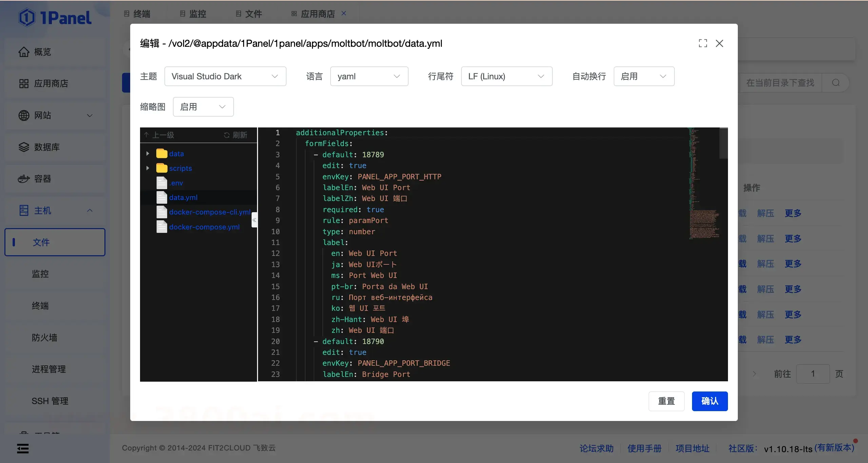The height and width of the screenshot is (463, 868).
Task: Open the 主题 Visual Studio Dark dropdown
Action: tap(225, 77)
